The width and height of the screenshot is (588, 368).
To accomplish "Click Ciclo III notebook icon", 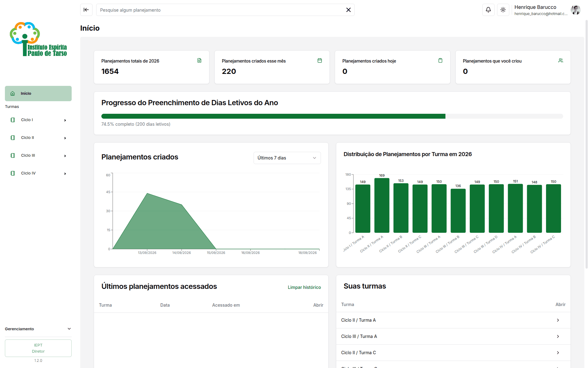I will coord(13,155).
